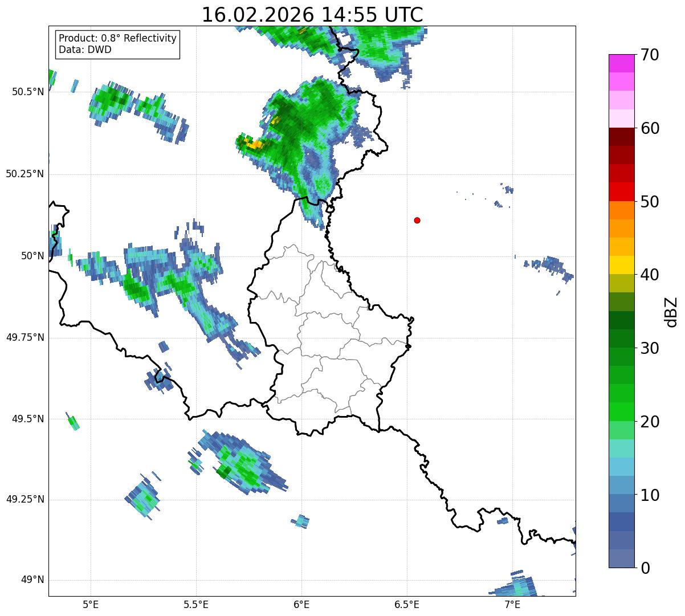Click the 49.5°N latitude label
The width and height of the screenshot is (685, 616).
click(x=28, y=419)
